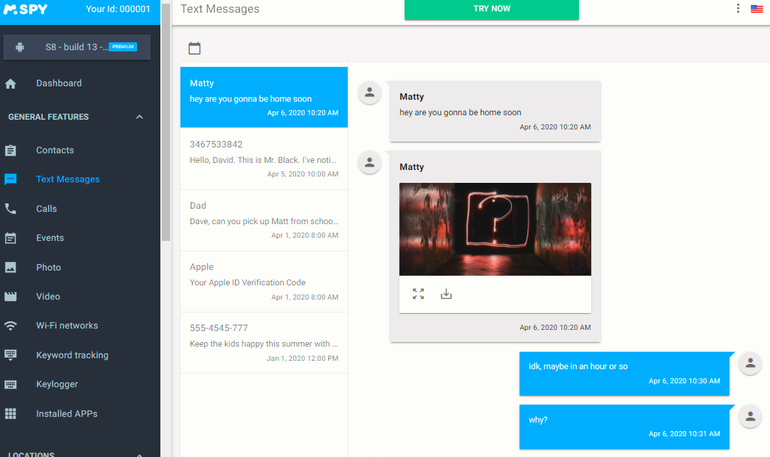Click the Video film icon

(10, 296)
